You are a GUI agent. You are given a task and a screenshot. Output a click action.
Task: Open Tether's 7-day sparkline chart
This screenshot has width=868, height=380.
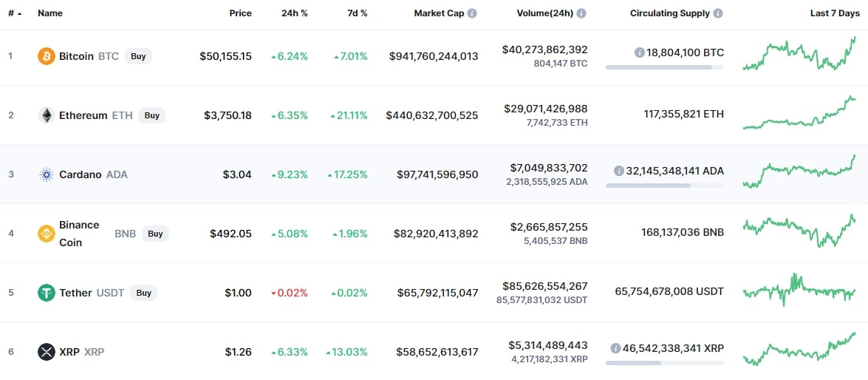799,290
